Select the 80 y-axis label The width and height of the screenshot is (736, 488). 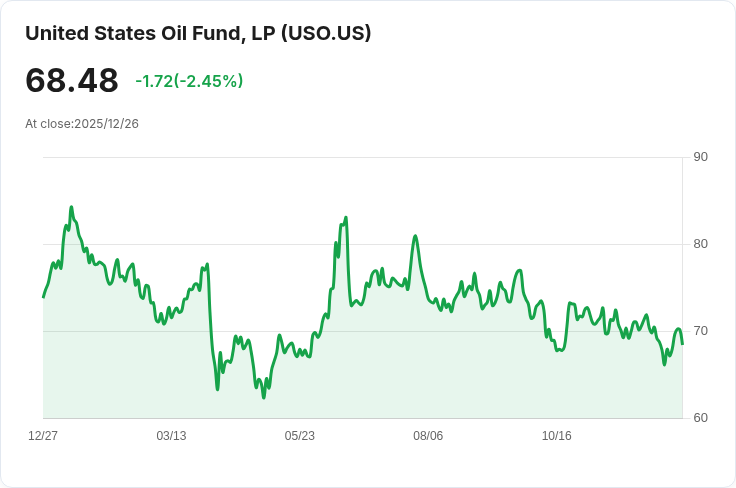pos(700,244)
